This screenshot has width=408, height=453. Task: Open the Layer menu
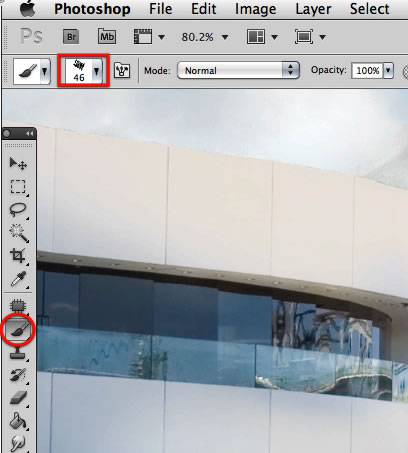(x=313, y=9)
